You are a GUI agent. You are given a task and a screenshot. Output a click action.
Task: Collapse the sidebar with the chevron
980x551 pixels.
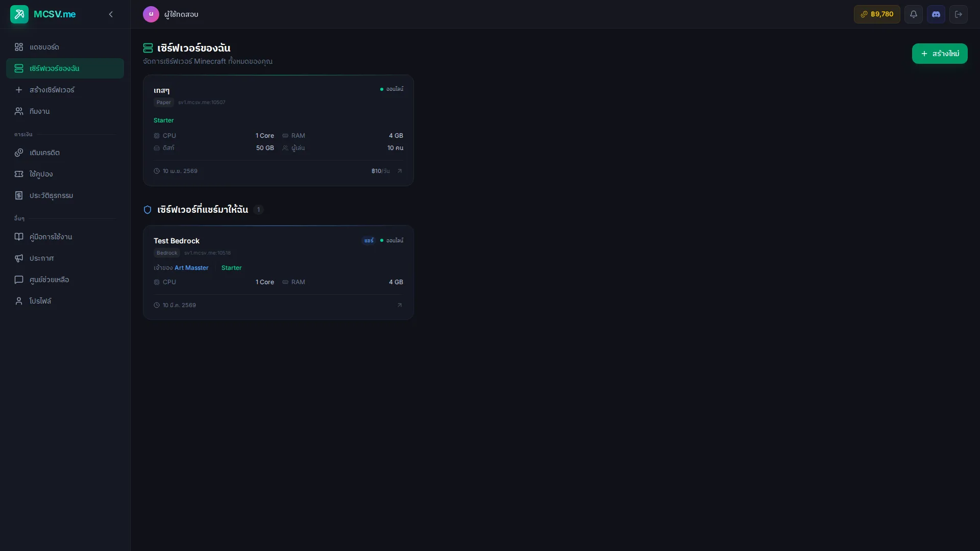111,14
